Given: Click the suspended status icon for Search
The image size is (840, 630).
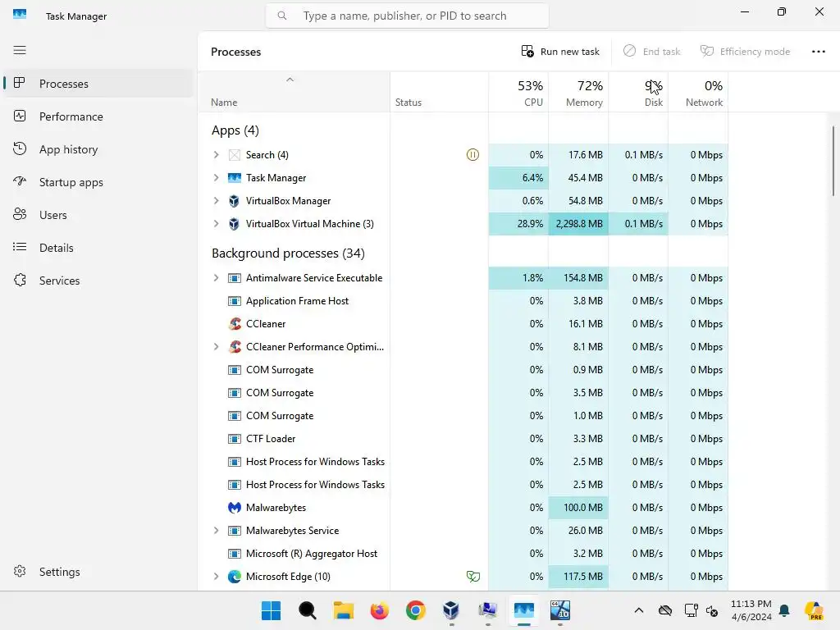Looking at the screenshot, I should point(472,155).
